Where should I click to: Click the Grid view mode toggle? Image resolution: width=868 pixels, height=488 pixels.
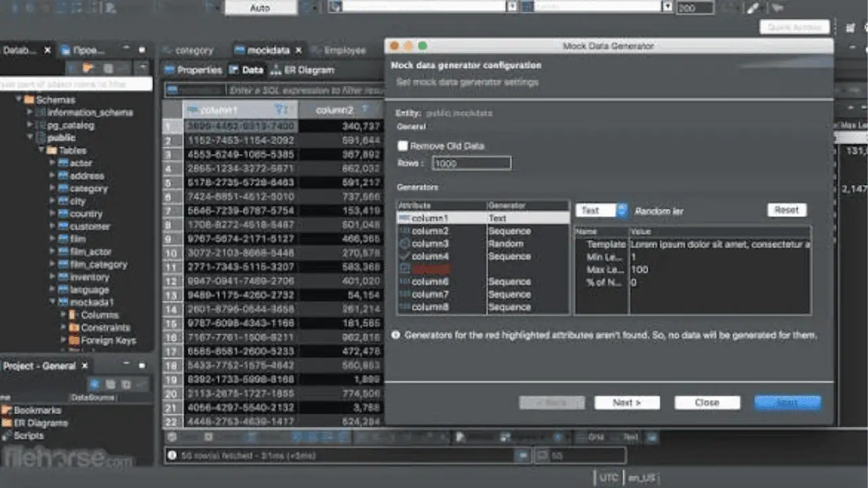pos(589,437)
